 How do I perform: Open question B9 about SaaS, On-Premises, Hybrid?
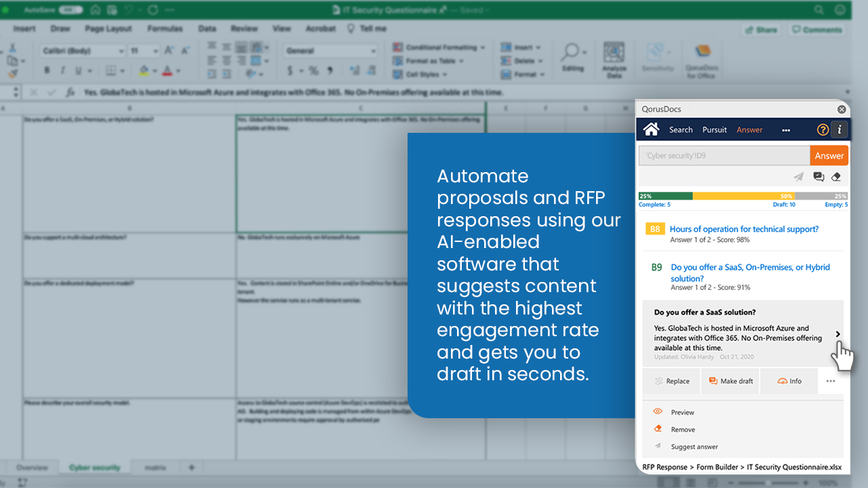point(750,272)
